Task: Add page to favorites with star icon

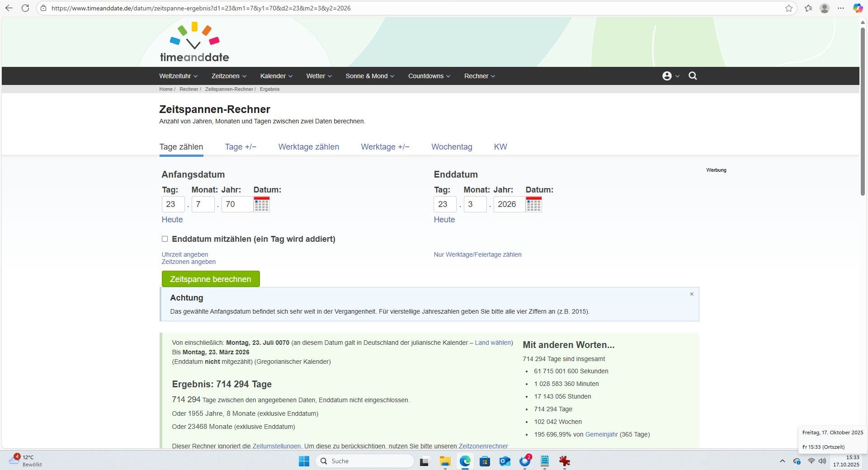Action: (x=788, y=8)
